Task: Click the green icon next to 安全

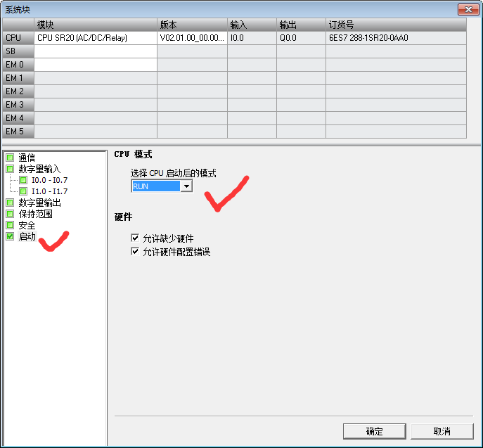Action: (10, 225)
